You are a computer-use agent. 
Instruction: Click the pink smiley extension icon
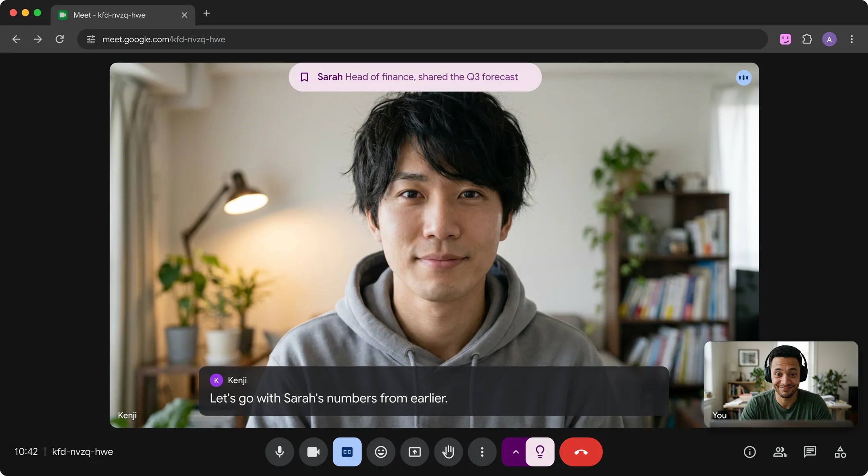point(785,39)
